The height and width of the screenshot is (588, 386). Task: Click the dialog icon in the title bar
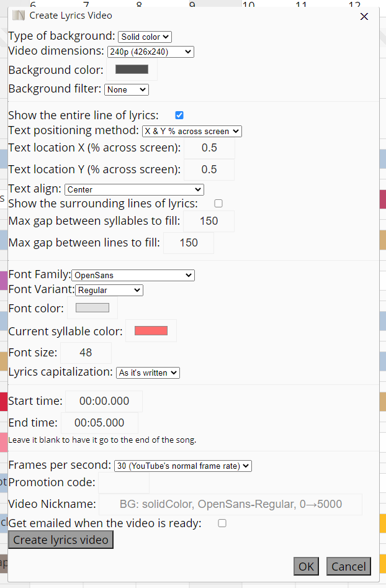19,16
